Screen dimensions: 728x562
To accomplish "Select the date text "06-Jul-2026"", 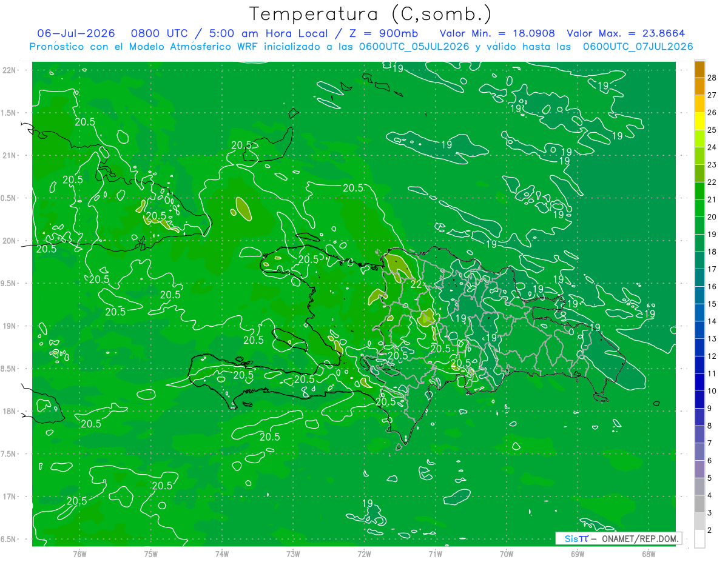I will (76, 33).
